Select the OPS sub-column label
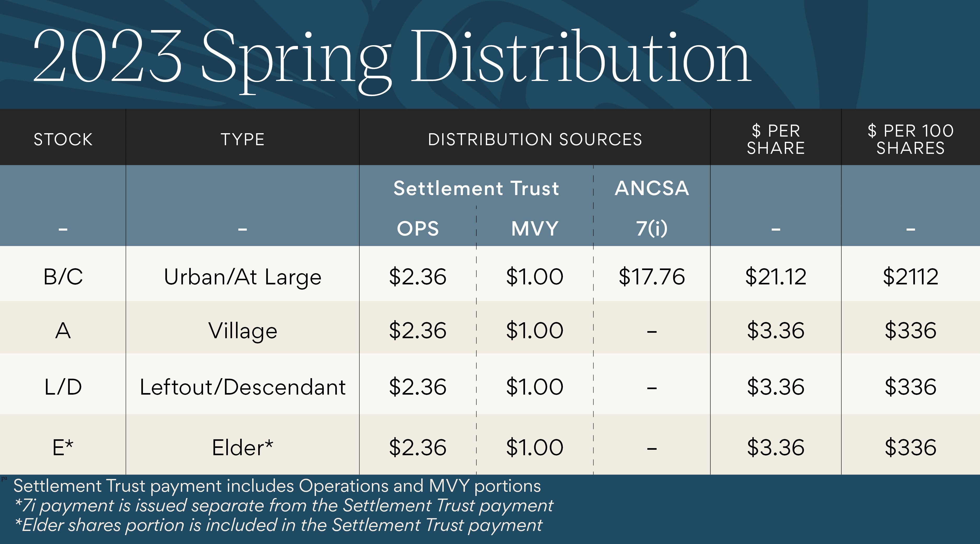This screenshot has width=980, height=544. coord(418,229)
